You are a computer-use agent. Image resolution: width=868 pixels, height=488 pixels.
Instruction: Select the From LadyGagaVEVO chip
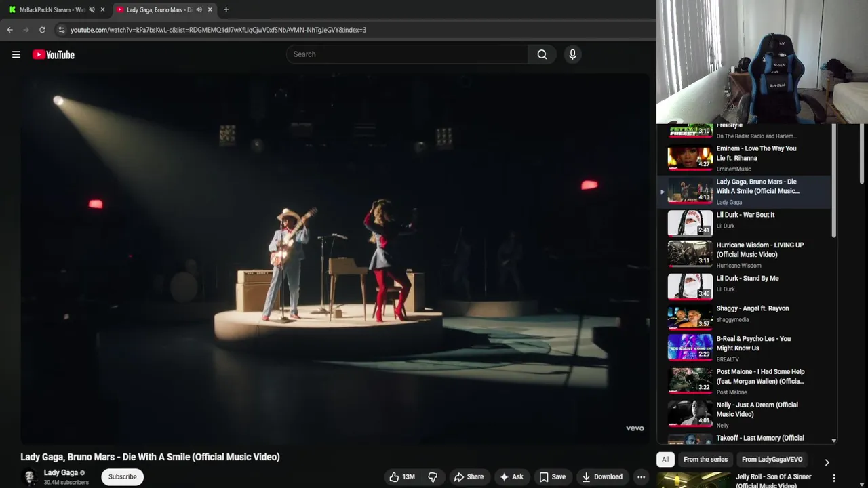772,460
